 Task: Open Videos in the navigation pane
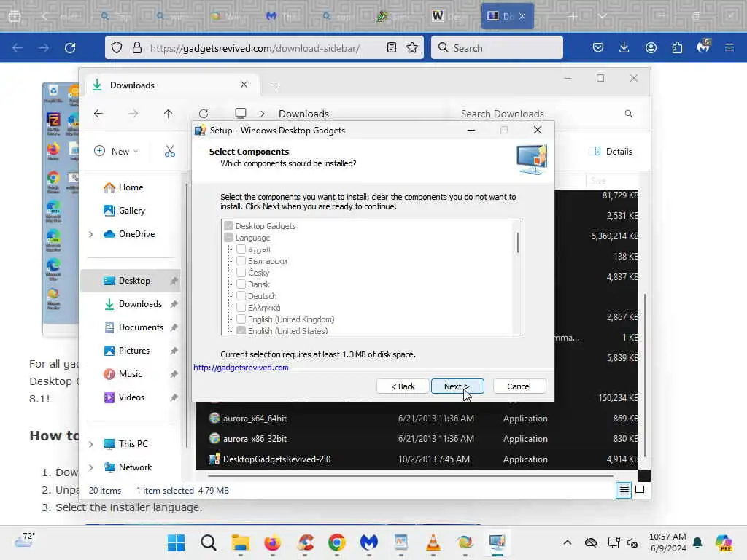pyautogui.click(x=131, y=397)
